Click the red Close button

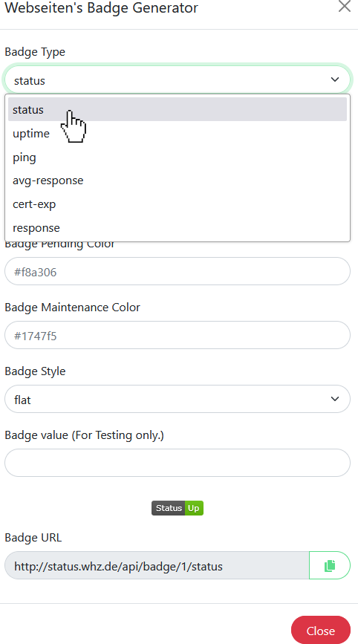(321, 631)
